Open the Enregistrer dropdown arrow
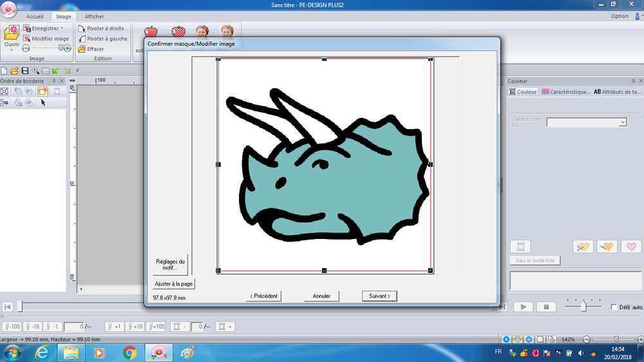This screenshot has width=644, height=362. 62,28
